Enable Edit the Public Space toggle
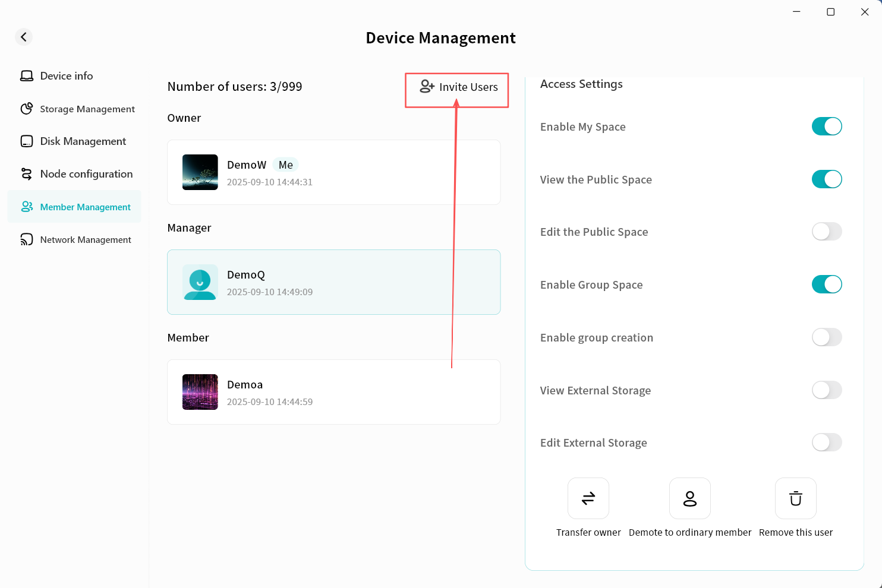The image size is (882, 588). (827, 232)
